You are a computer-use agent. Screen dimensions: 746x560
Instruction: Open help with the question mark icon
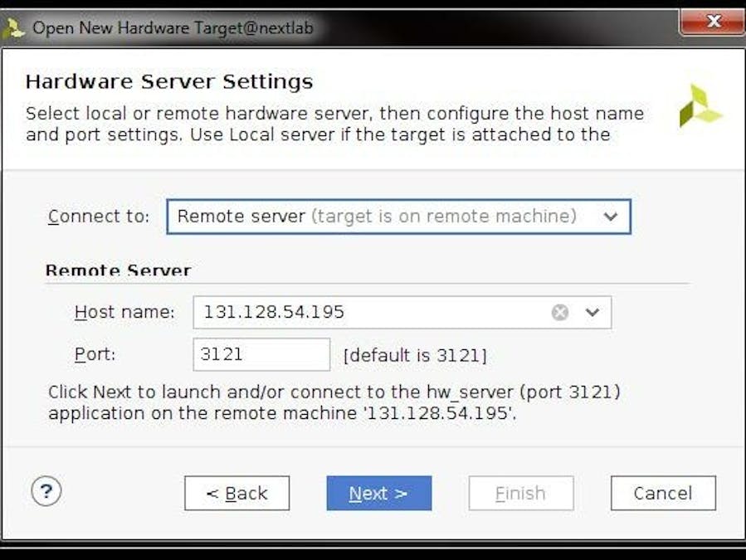46,492
